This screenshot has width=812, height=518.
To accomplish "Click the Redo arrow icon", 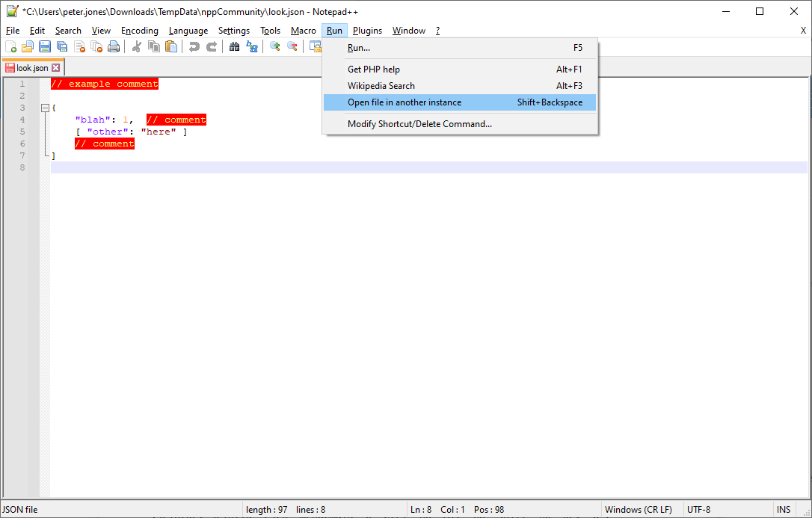I will pos(212,47).
